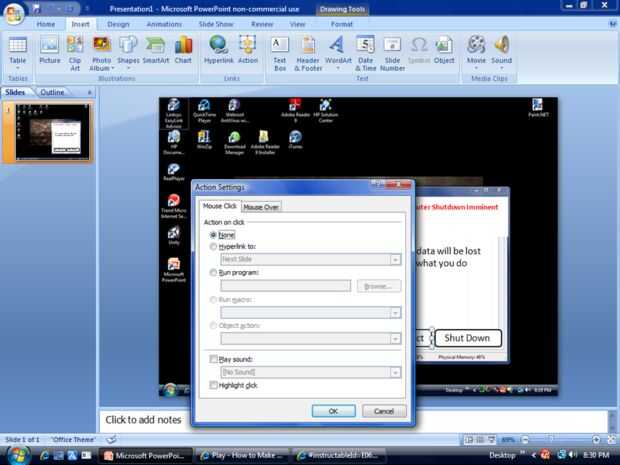Switch to the Outline pane tab
620x465 pixels.
tap(52, 92)
